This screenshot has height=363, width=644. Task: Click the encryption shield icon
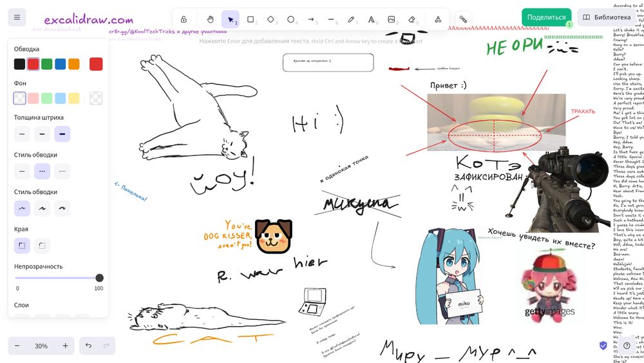click(x=603, y=346)
